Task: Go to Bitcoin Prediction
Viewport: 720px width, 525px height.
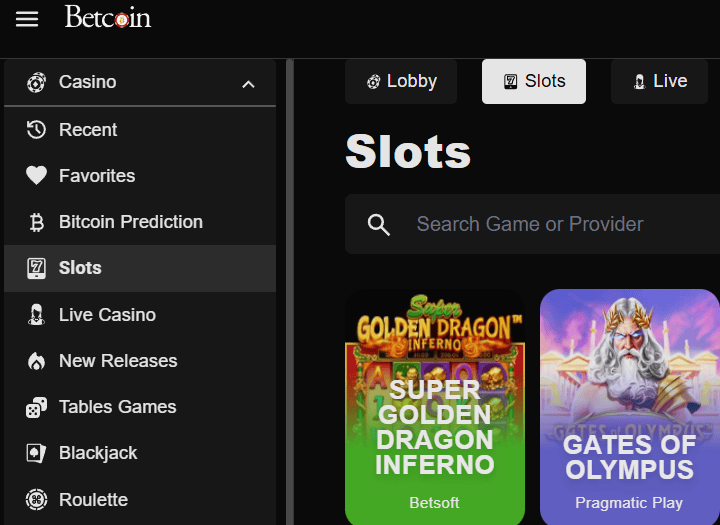Action: click(140, 222)
